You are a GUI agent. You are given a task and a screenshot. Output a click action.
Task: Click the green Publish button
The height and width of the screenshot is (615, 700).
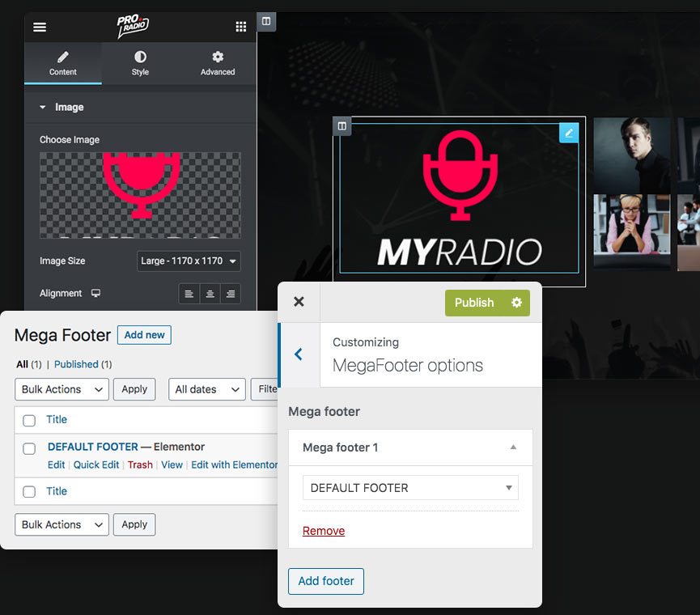click(x=474, y=303)
